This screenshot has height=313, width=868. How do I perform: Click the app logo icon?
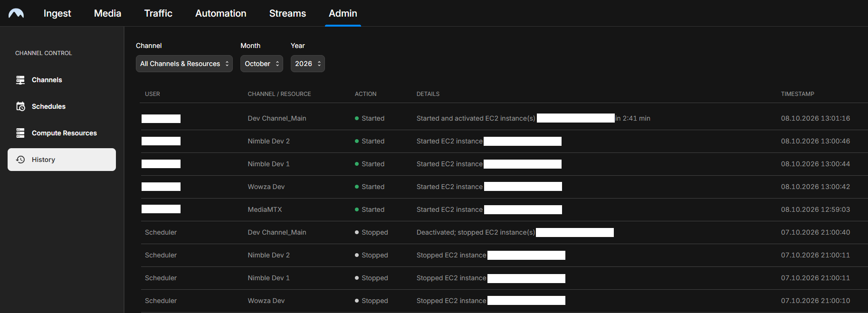coord(16,13)
